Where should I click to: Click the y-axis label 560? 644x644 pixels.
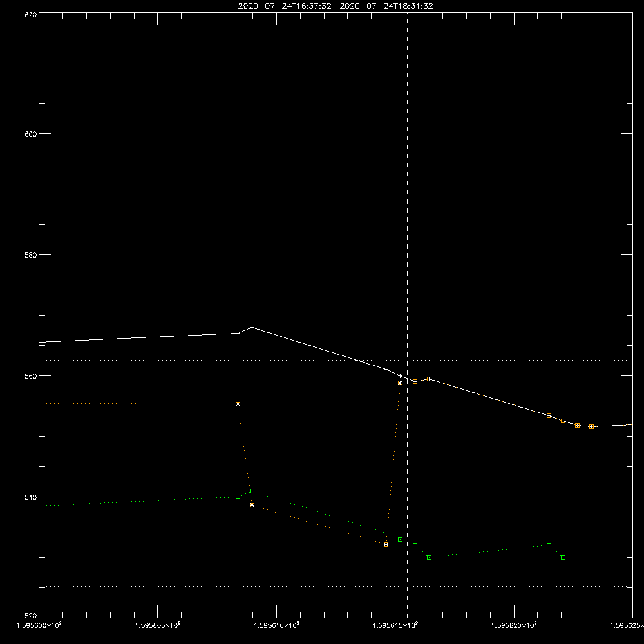(31, 376)
